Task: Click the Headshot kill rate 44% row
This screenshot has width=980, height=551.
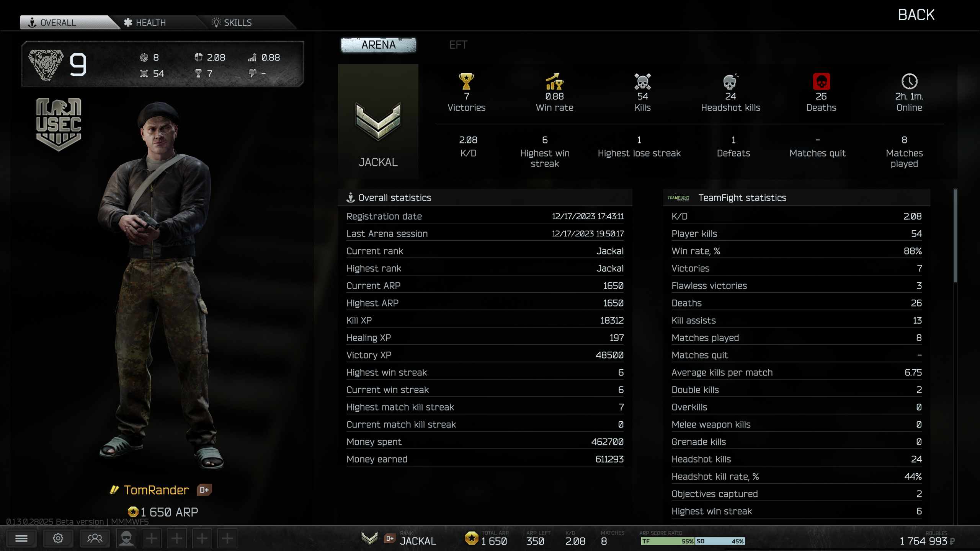Action: pyautogui.click(x=797, y=476)
